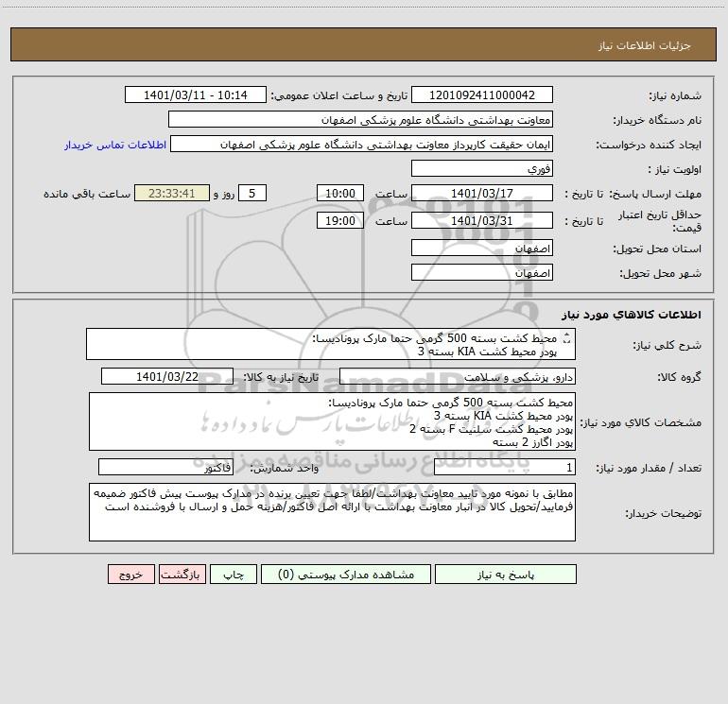The image size is (728, 704).
Task: Click the label تاریخ و ساعت اعلان عمومی
Action: coord(338,95)
